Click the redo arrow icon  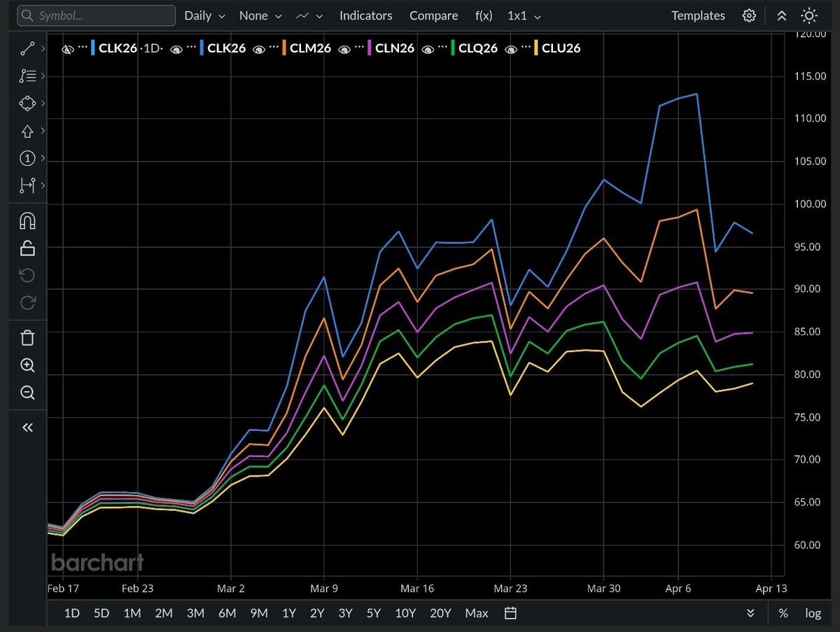coord(27,302)
